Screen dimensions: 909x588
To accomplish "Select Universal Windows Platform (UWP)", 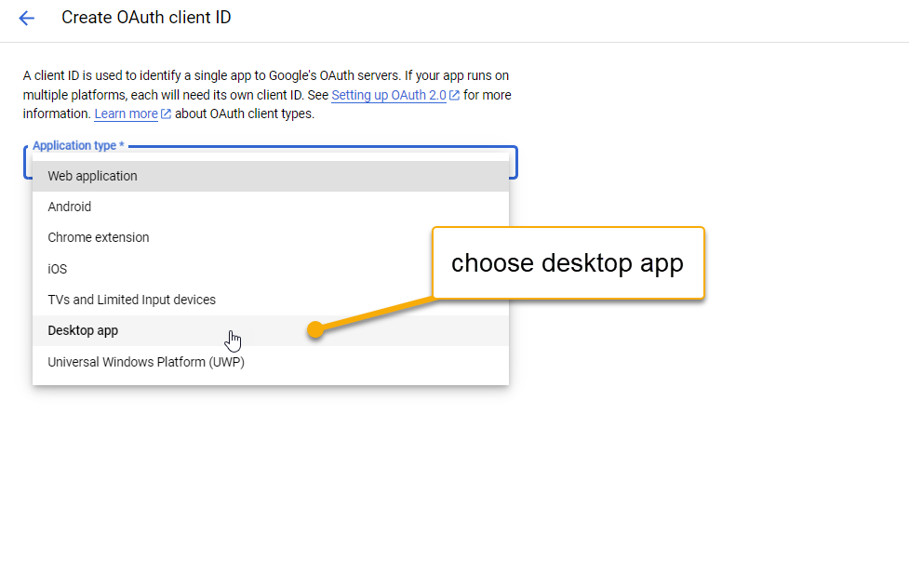I will coord(271,362).
